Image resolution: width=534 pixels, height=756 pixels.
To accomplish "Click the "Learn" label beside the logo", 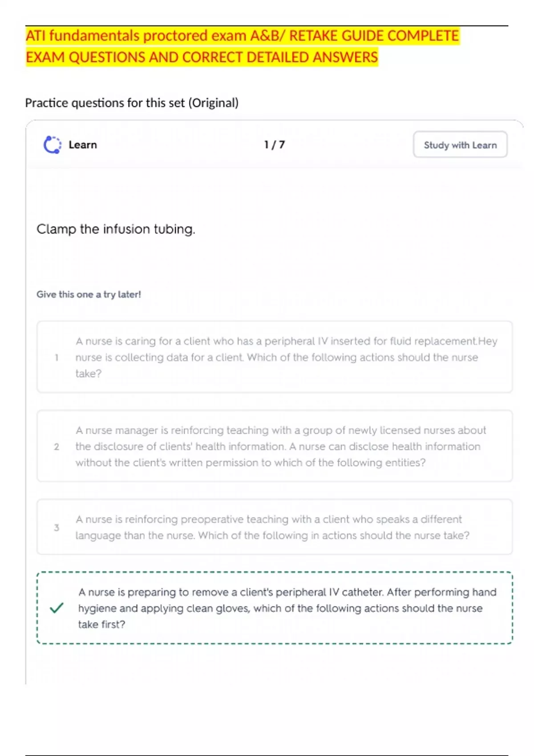I will click(83, 145).
